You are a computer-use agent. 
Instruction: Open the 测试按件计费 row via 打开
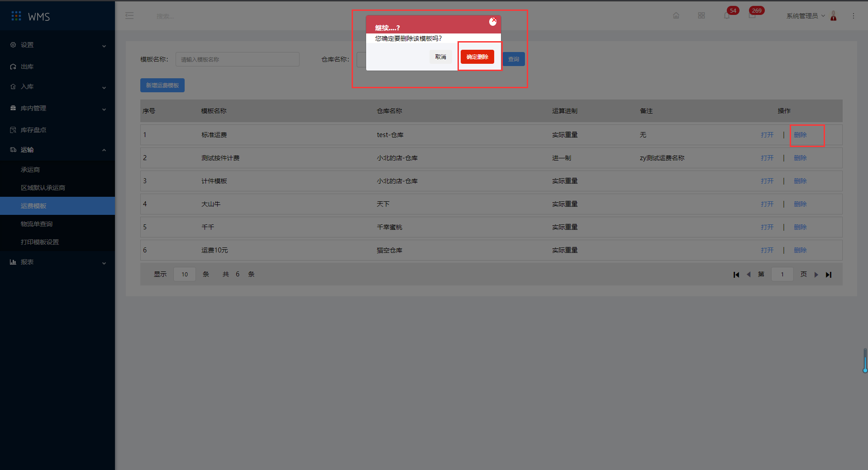point(767,158)
